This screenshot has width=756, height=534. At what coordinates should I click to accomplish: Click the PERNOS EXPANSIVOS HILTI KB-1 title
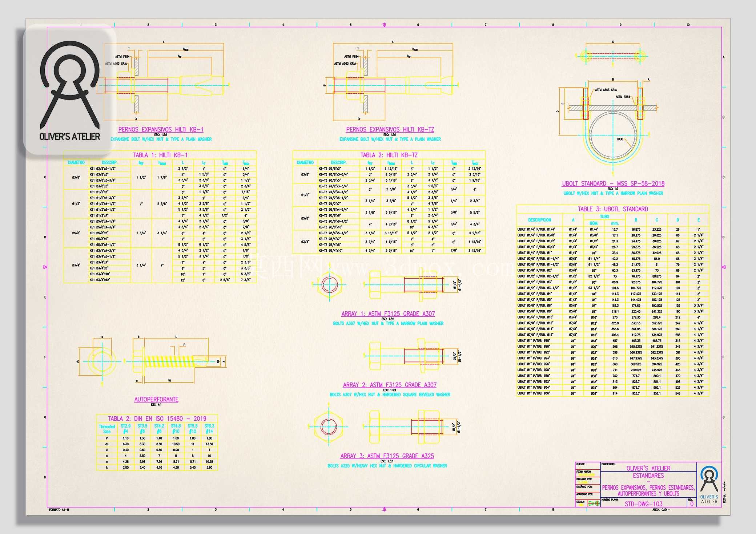[161, 129]
